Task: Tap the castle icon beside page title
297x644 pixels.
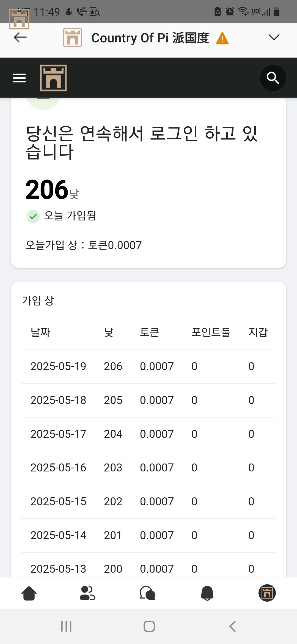Action: point(73,37)
